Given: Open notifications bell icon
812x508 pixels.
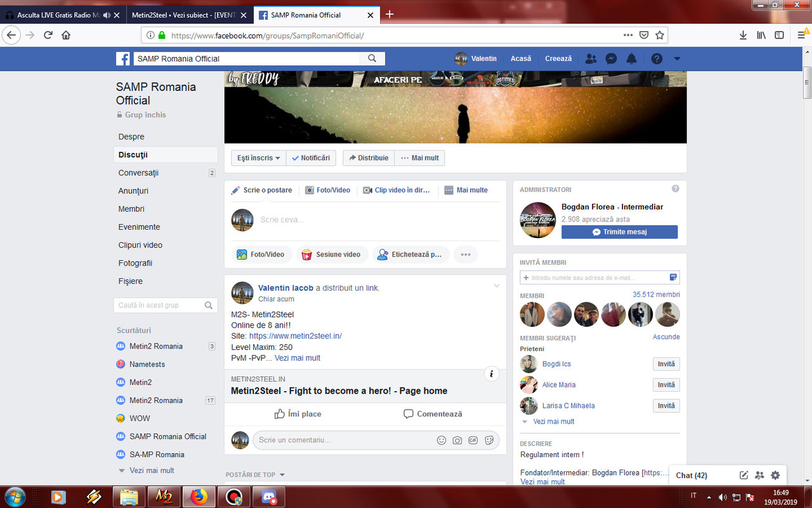Looking at the screenshot, I should click(631, 58).
